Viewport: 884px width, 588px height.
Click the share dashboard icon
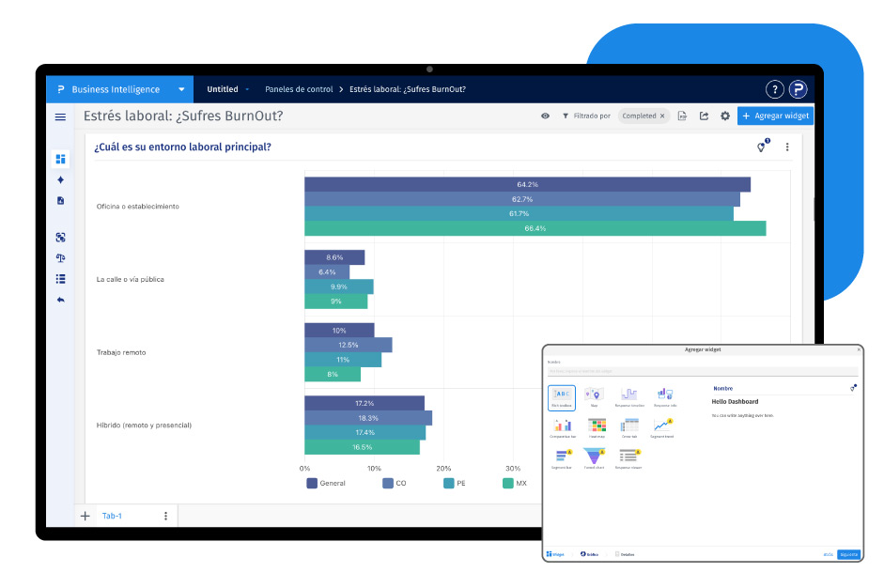[x=705, y=116]
